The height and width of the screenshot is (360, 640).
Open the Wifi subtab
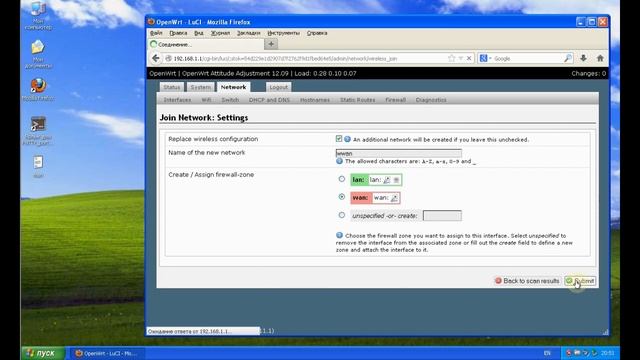pyautogui.click(x=206, y=100)
